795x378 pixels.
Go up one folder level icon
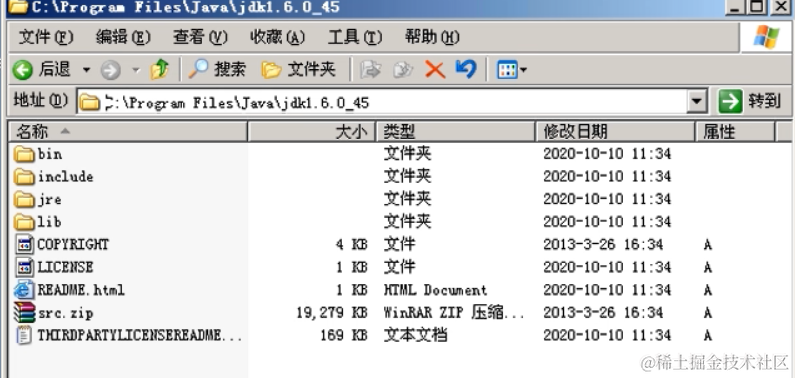coord(160,69)
